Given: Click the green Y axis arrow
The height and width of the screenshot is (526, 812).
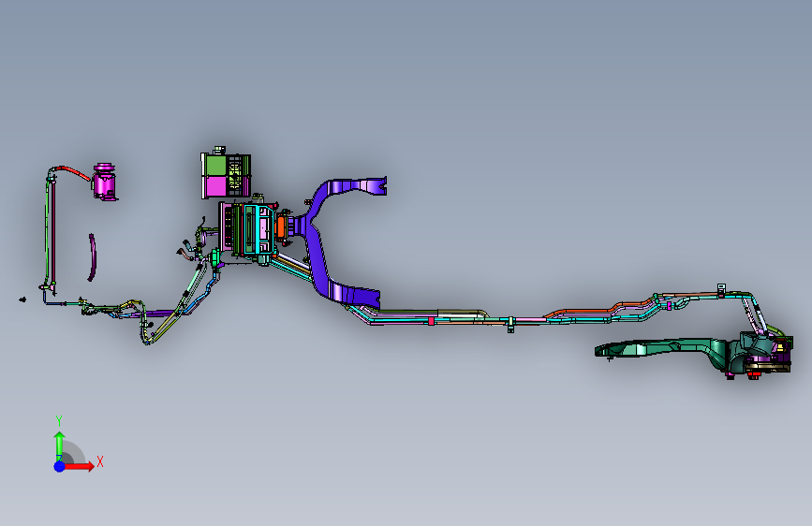Looking at the screenshot, I should click(60, 445).
